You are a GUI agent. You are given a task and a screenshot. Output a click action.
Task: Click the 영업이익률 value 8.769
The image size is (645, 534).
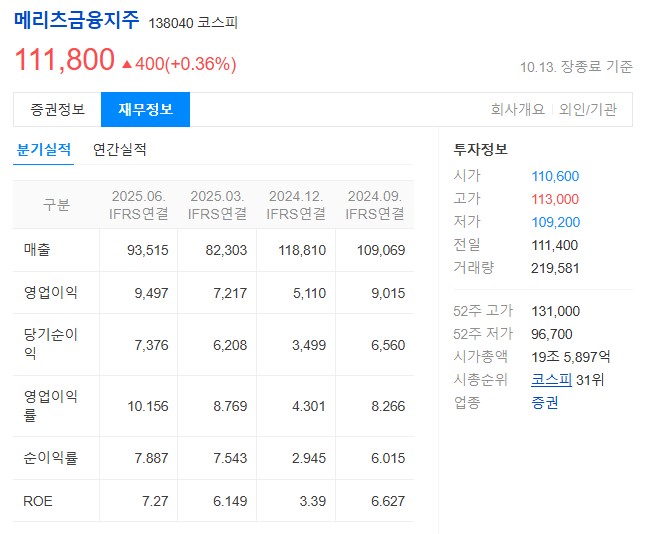230,406
